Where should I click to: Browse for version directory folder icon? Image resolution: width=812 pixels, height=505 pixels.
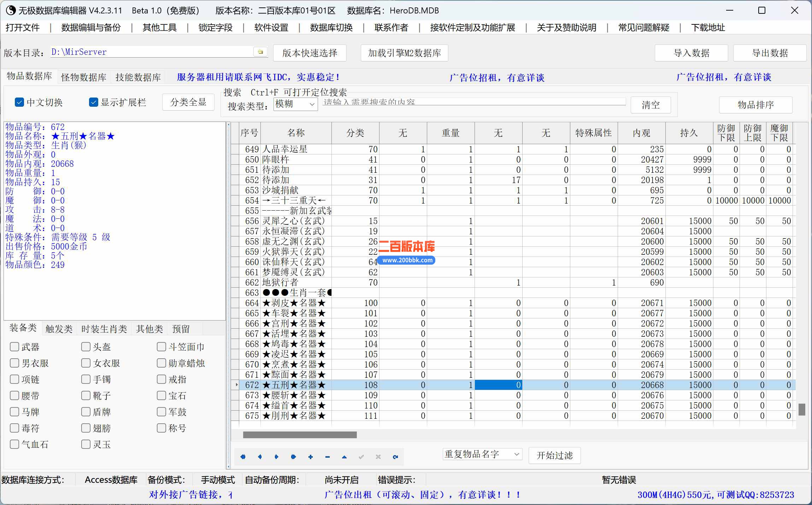point(260,52)
